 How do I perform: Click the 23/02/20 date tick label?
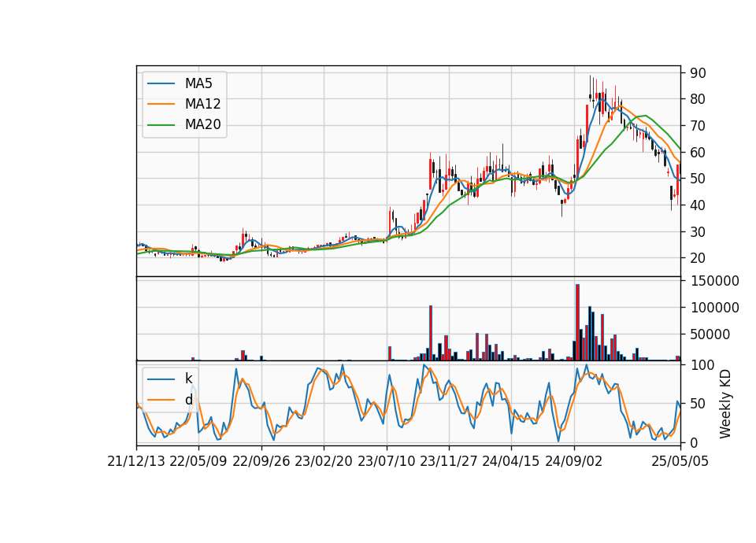[x=324, y=461]
